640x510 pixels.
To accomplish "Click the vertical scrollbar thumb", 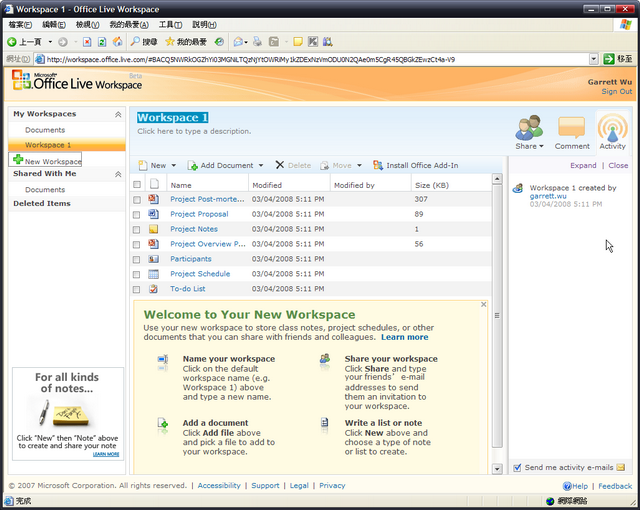I will click(497, 316).
